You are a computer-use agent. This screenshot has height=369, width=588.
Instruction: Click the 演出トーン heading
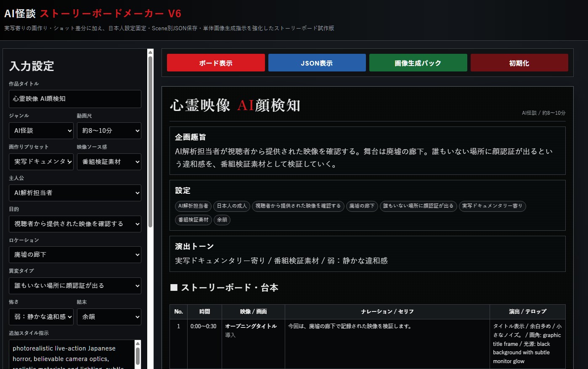coord(194,247)
